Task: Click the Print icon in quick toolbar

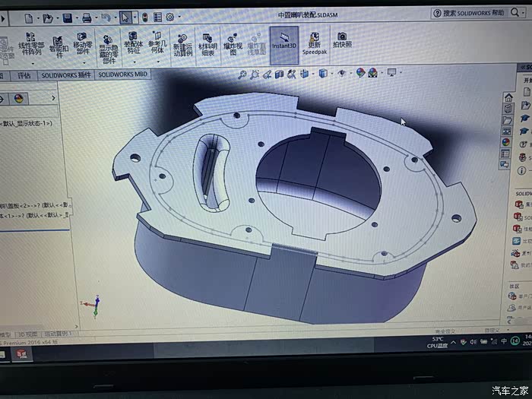Action: click(87, 17)
